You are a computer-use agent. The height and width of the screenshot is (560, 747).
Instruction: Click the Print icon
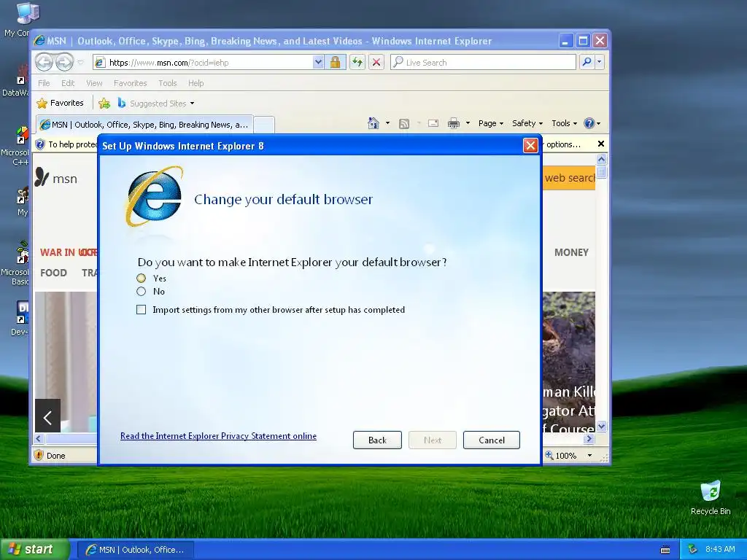(x=454, y=123)
